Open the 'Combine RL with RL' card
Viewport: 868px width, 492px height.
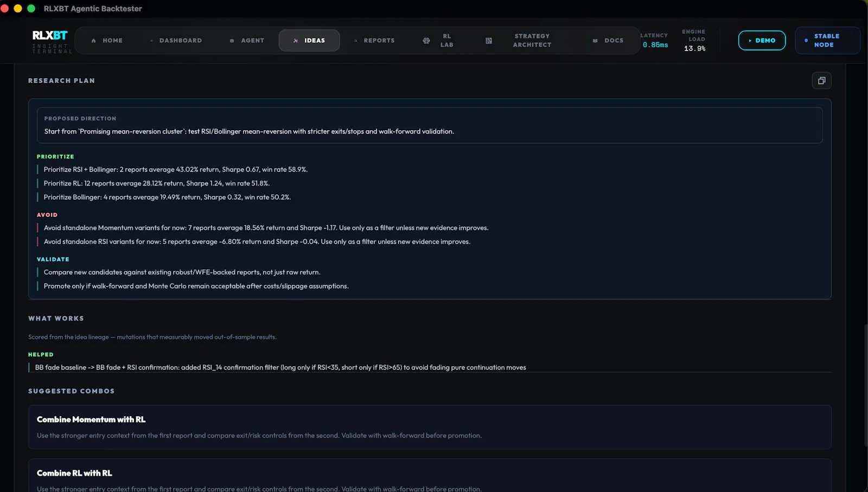[430, 476]
